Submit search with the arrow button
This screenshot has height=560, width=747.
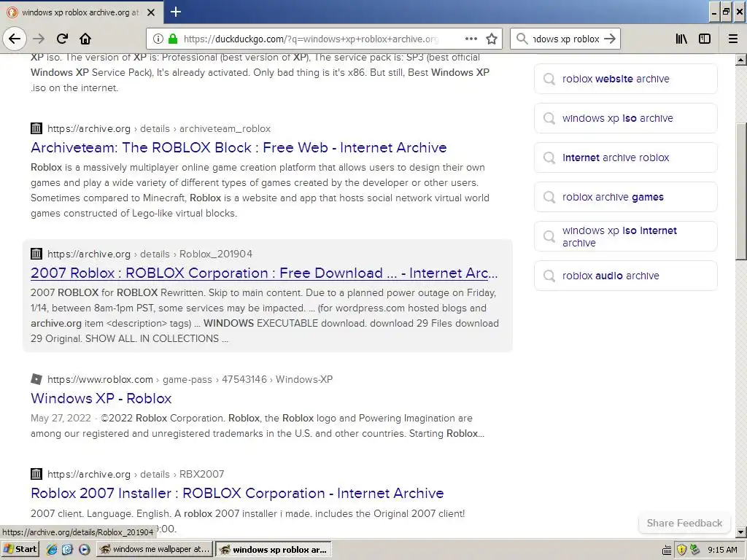610,39
